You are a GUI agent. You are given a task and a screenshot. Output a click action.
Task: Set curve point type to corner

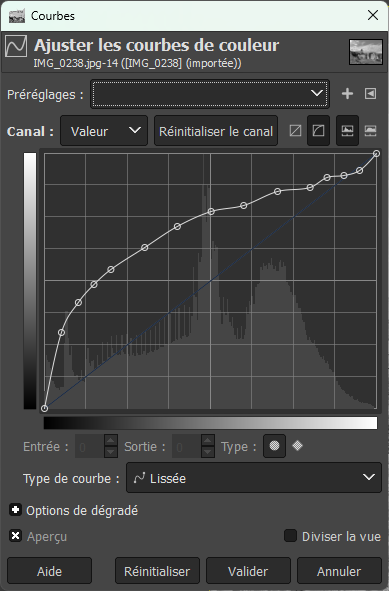297,446
